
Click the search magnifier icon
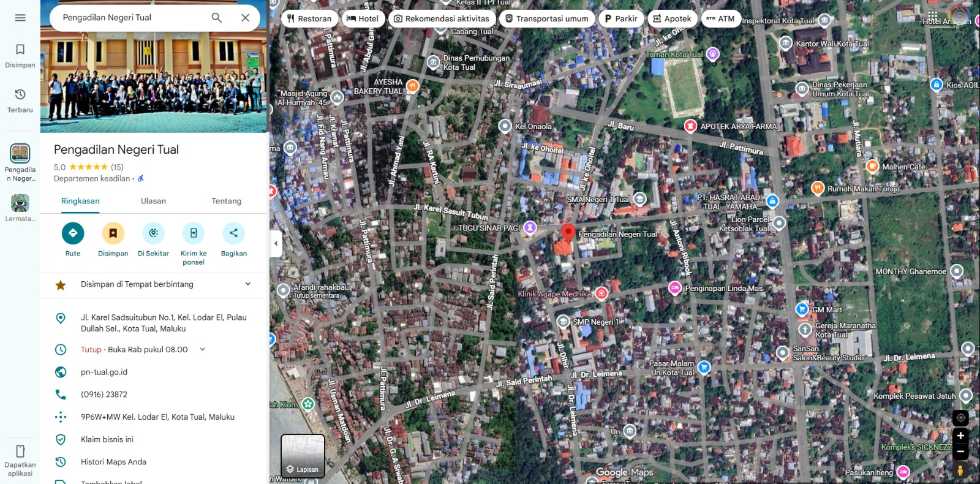[x=217, y=18]
